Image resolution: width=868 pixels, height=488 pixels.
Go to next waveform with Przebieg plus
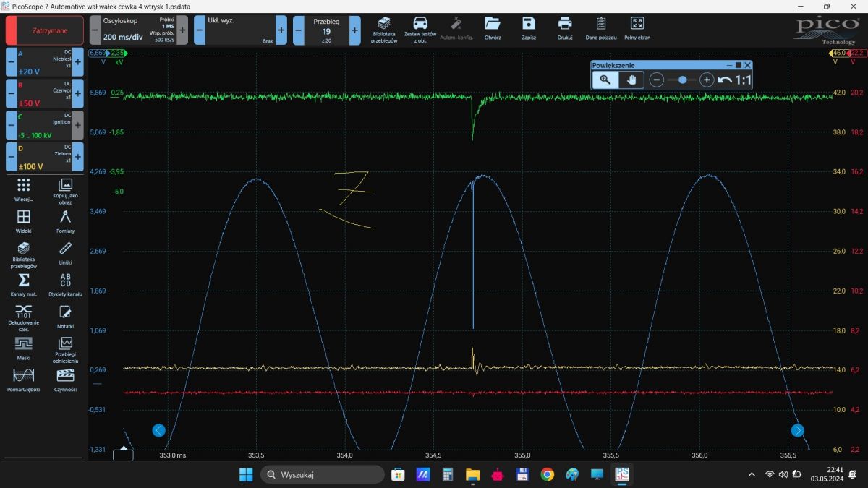pos(354,30)
